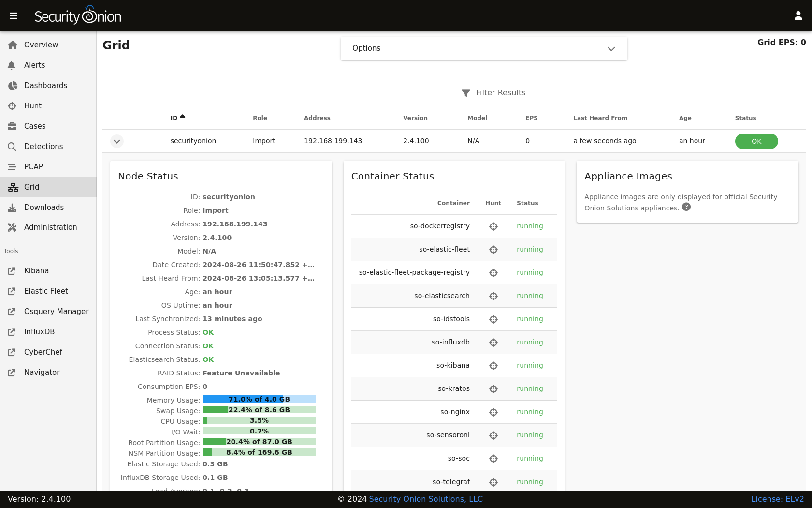Sort the table by Version column
The width and height of the screenshot is (812, 508).
click(415, 118)
